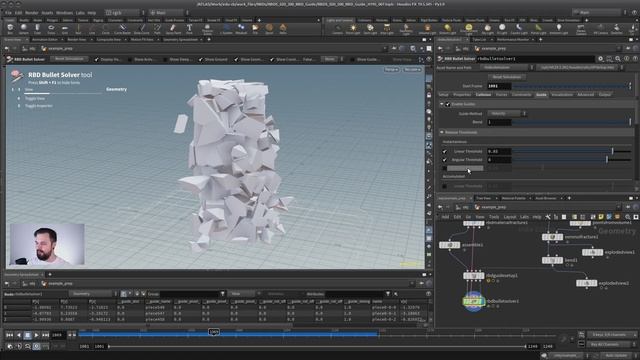
Task: Toggle Show Ground checkbox in viewport toolbar
Action: point(201,60)
